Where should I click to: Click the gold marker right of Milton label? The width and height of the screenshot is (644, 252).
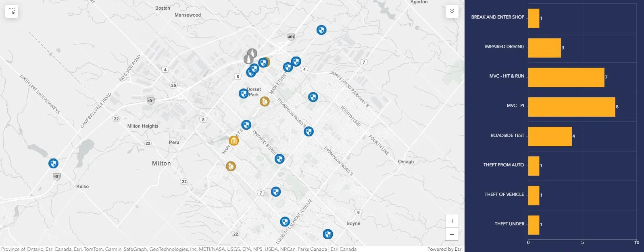231,166
